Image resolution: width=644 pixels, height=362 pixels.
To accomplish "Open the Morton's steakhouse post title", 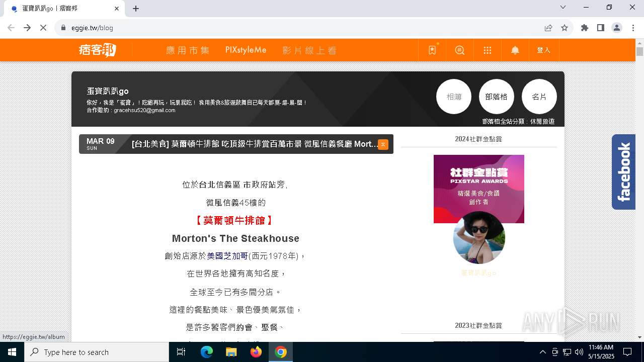I will [255, 144].
